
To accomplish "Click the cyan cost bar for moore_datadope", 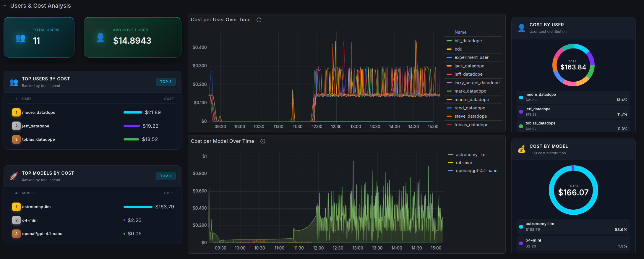I will pos(133,112).
